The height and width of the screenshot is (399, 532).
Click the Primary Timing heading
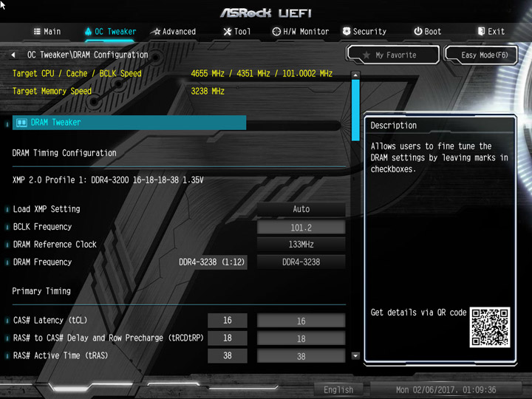pos(41,291)
